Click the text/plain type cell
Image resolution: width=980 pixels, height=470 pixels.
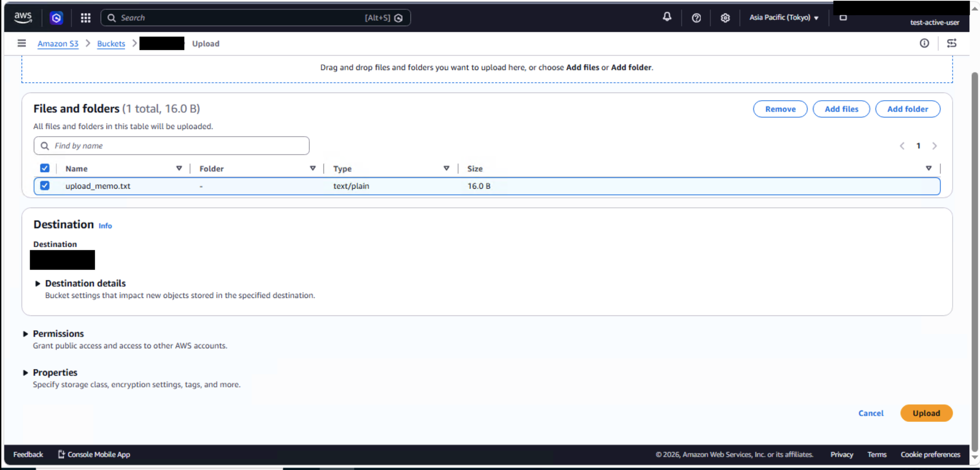pos(351,186)
